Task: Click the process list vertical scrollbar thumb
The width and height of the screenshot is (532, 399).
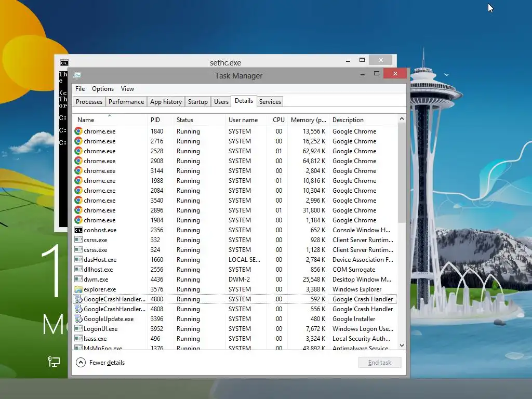Action: (402, 173)
